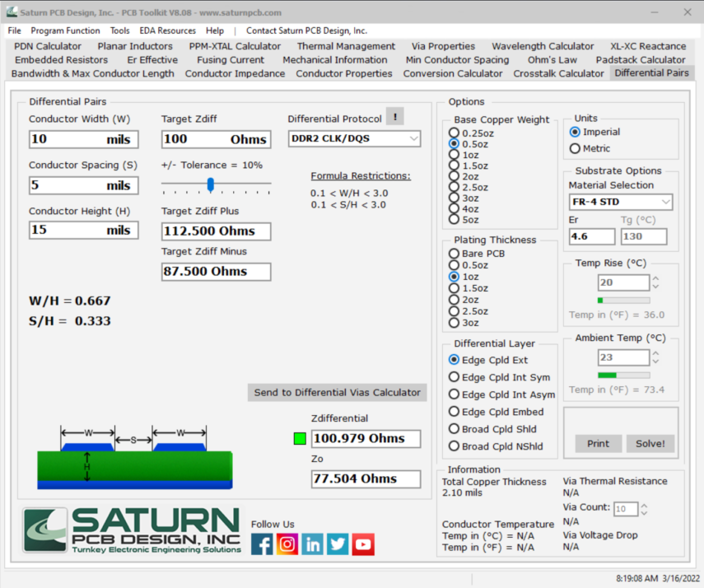Open the Differential Protocol DDR2 CLK/DQS dropdown

pos(354,139)
